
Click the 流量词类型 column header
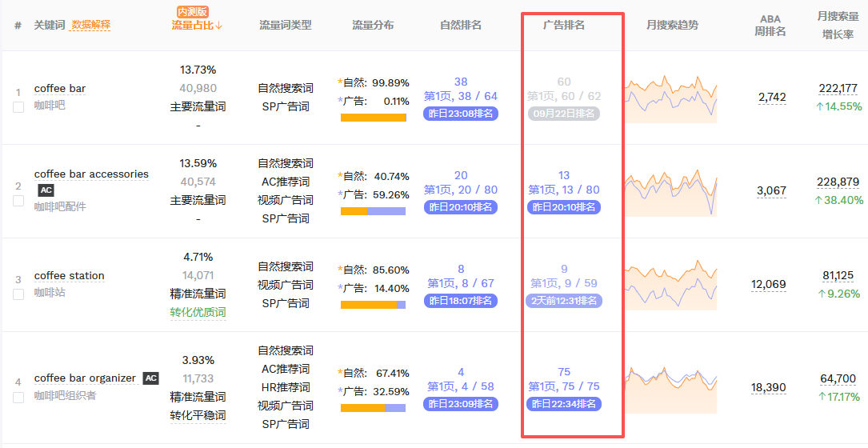[286, 25]
